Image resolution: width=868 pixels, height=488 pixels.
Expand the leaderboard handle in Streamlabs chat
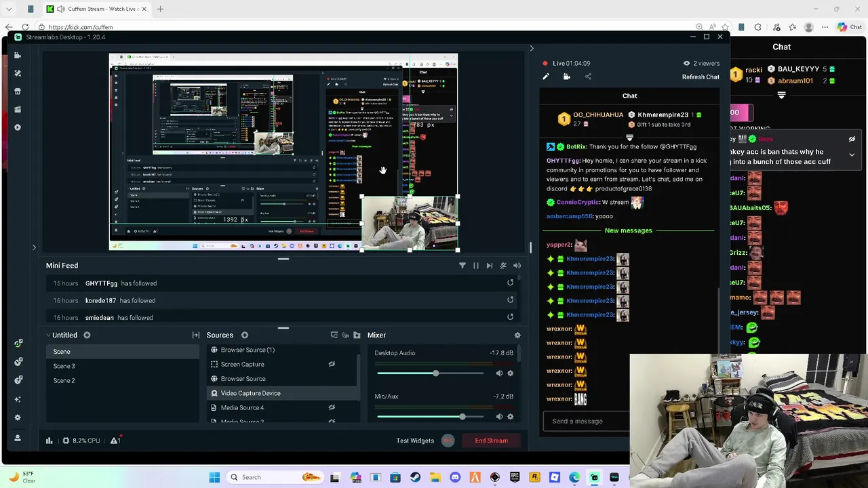coord(629,138)
